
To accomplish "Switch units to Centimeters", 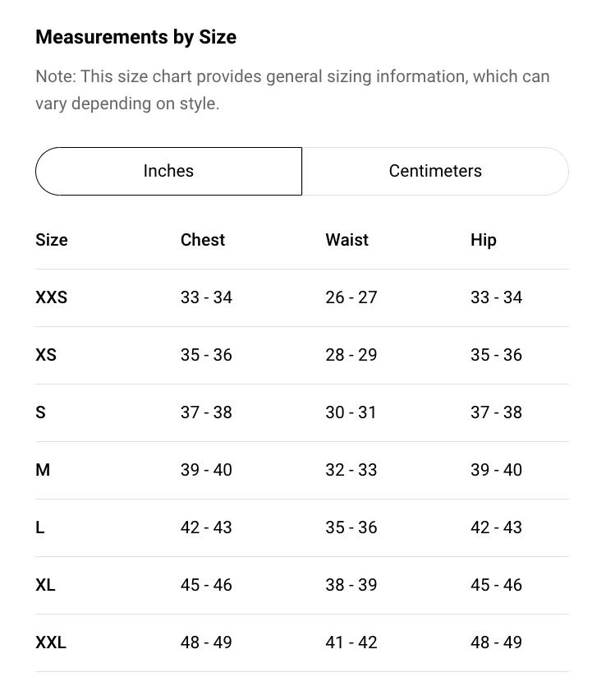I will coord(435,171).
